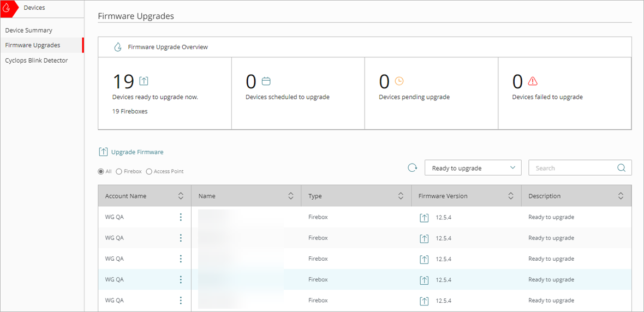Select the All radio button
Image resolution: width=644 pixels, height=312 pixels.
coord(101,171)
